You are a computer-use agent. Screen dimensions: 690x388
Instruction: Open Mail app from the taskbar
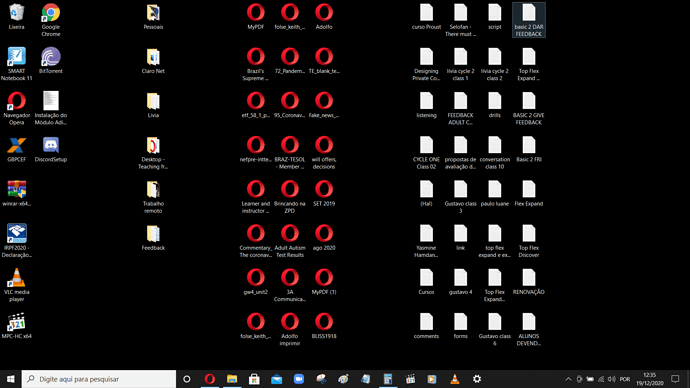pos(276,379)
